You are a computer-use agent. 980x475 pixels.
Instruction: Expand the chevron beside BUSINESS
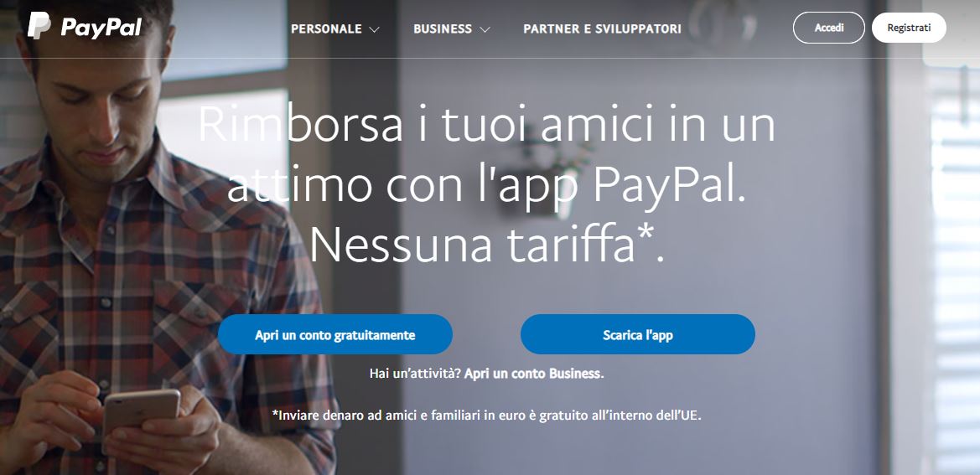485,29
